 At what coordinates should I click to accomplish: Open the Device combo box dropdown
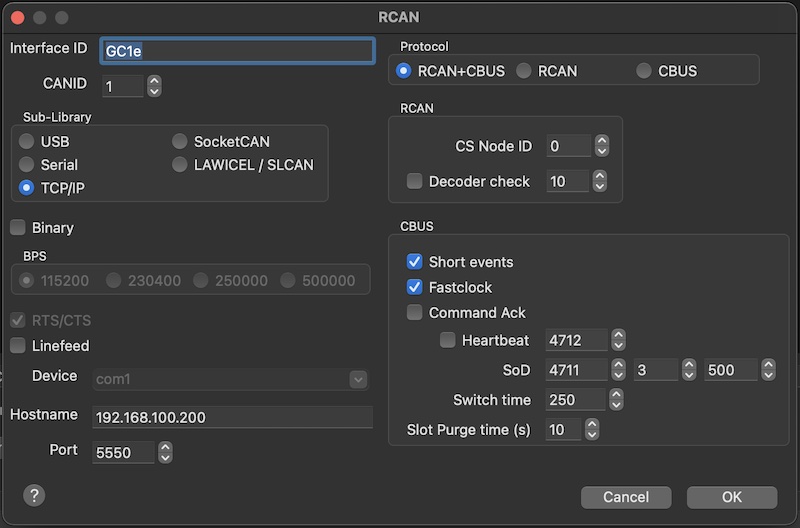coord(358,379)
